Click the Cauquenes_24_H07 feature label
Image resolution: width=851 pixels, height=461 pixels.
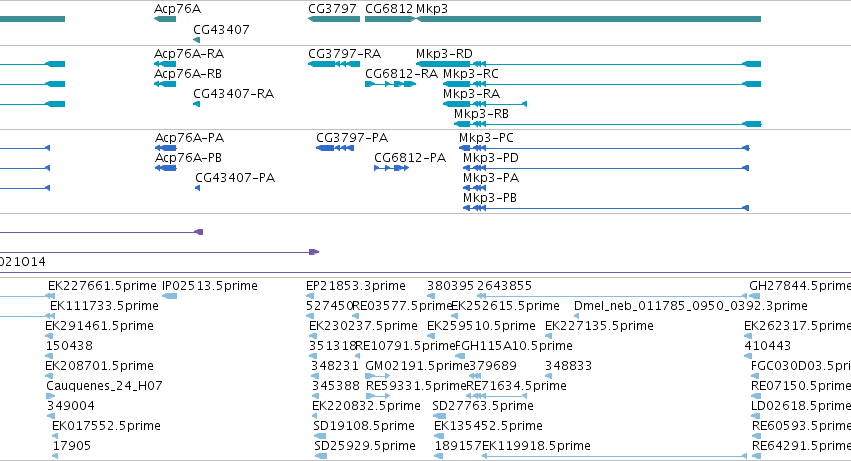tap(104, 386)
